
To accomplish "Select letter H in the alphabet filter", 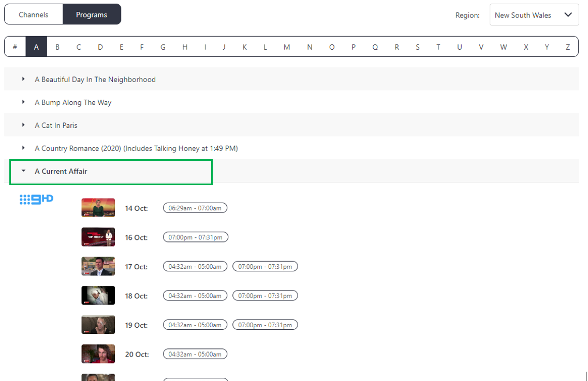I will pos(185,47).
